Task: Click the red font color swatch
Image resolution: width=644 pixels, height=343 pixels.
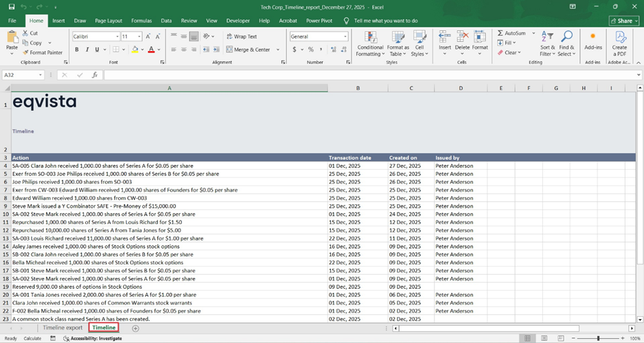Action: 150,49
